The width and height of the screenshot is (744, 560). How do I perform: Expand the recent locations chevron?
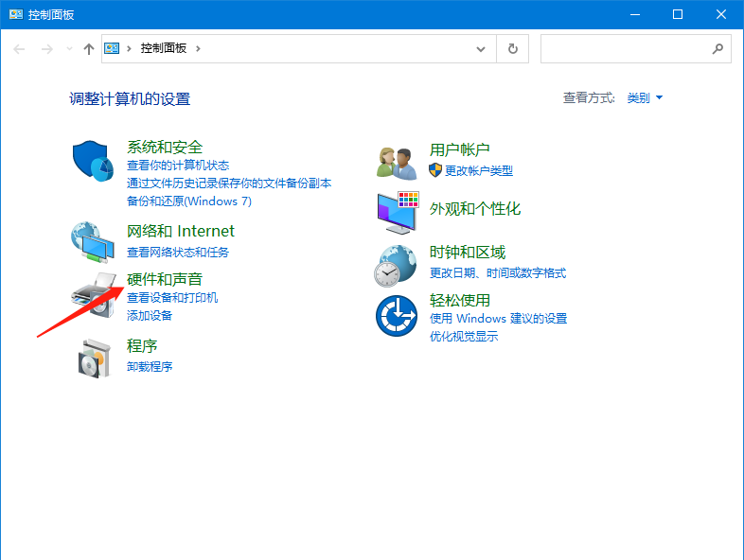[x=69, y=48]
